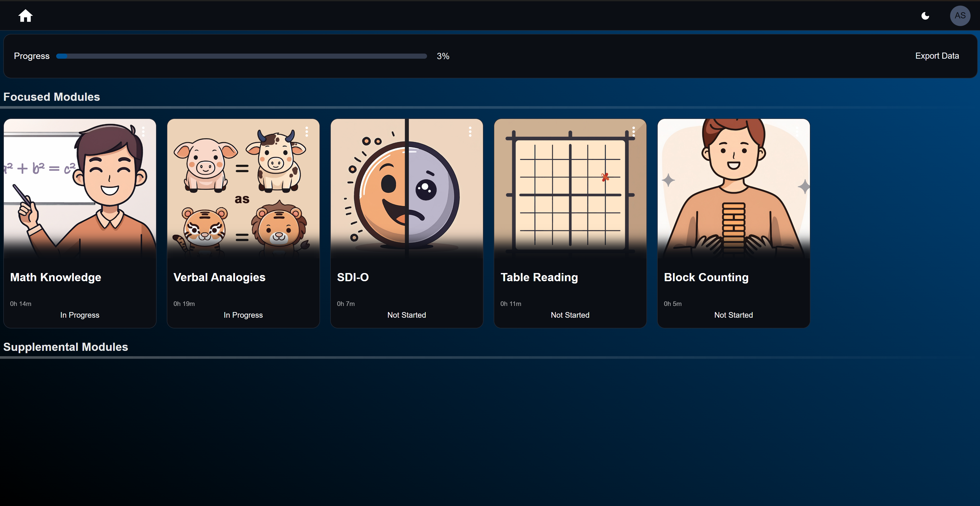Screen dimensions: 980x506
Task: Open the AS profile avatar menu
Action: click(x=960, y=16)
